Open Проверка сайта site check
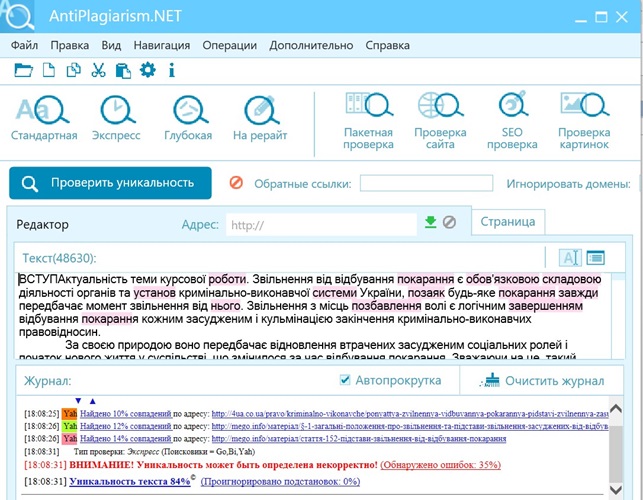The width and height of the screenshot is (643, 500). [x=440, y=121]
